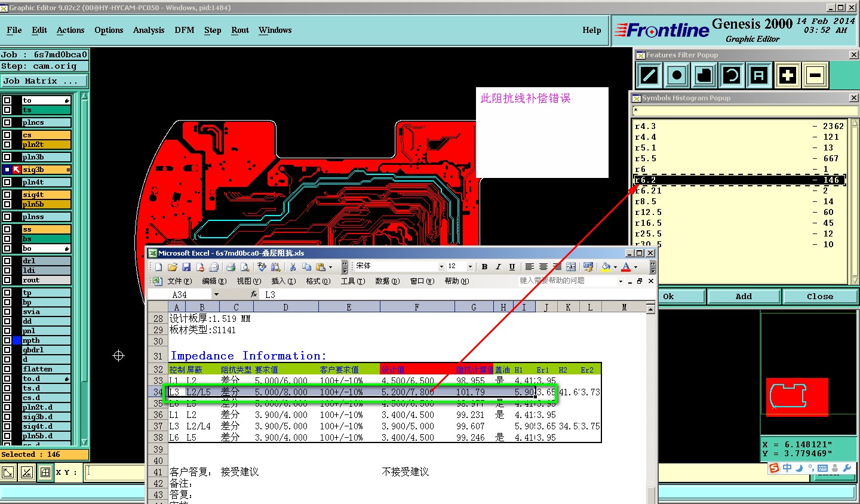Click Excel Open folder icon
Screen dimensions: 860x504
[x=173, y=267]
